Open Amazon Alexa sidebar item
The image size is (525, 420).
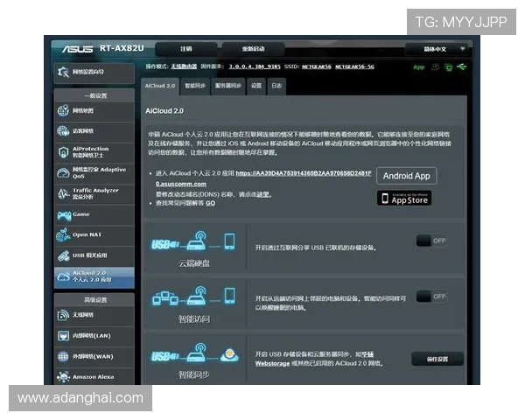click(94, 377)
